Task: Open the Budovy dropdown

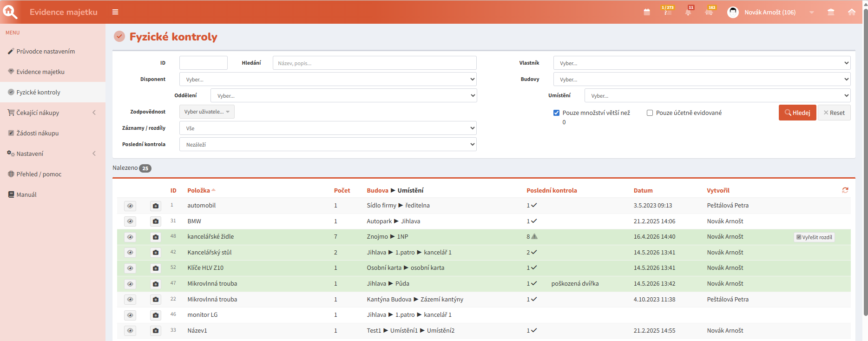Action: tap(702, 79)
